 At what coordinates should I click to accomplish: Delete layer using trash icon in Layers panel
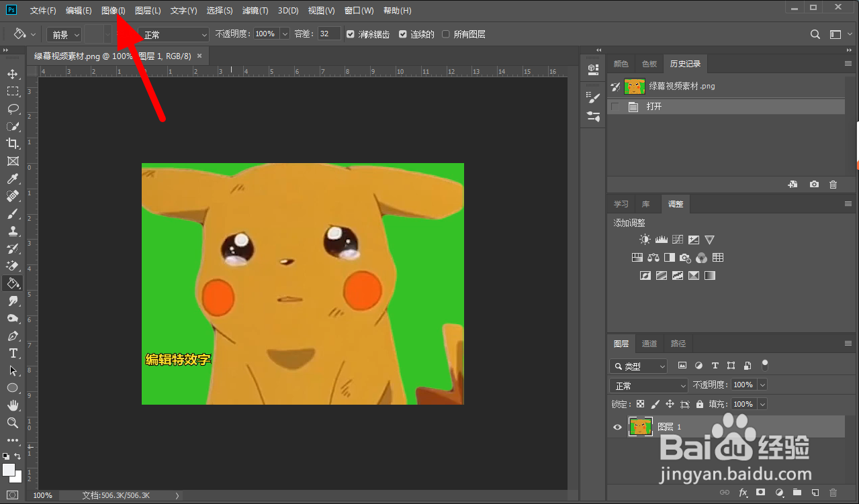[833, 493]
